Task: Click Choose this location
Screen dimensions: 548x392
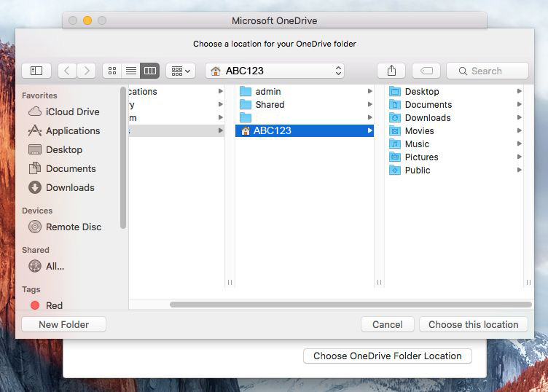Action: click(474, 324)
